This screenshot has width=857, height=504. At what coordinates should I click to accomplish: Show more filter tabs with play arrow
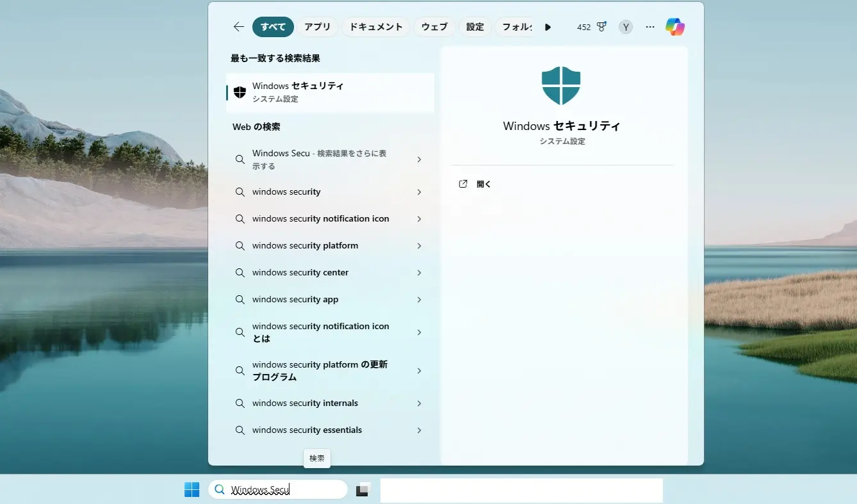click(548, 27)
